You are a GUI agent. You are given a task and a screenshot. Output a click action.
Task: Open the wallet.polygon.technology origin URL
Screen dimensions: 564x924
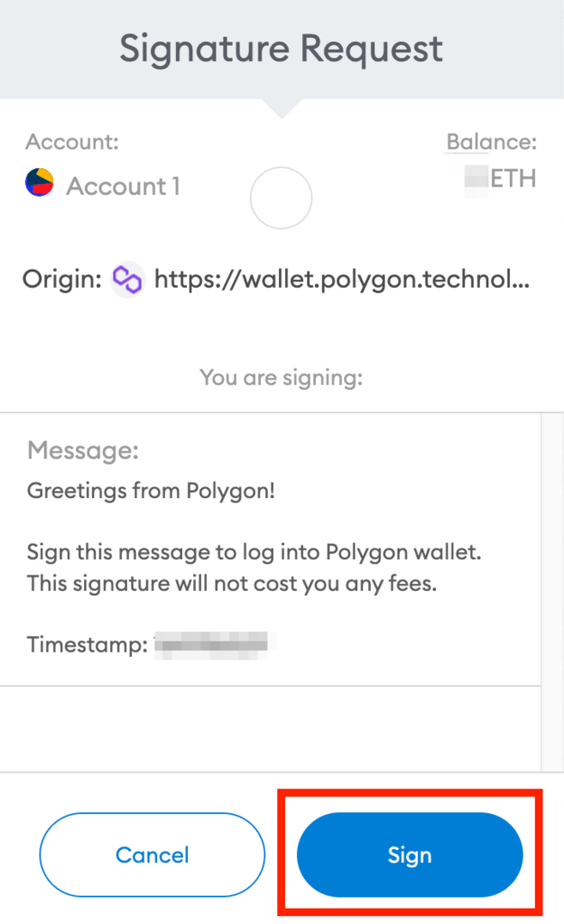point(342,279)
